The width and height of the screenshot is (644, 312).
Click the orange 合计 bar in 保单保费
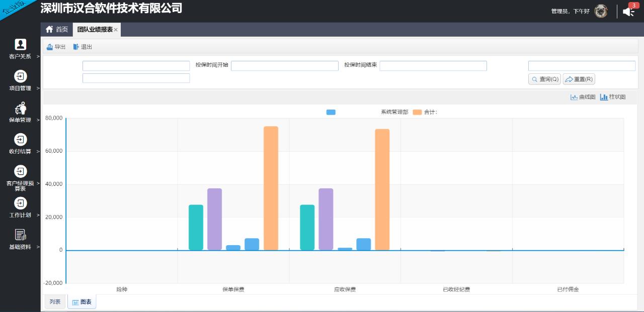tap(271, 188)
